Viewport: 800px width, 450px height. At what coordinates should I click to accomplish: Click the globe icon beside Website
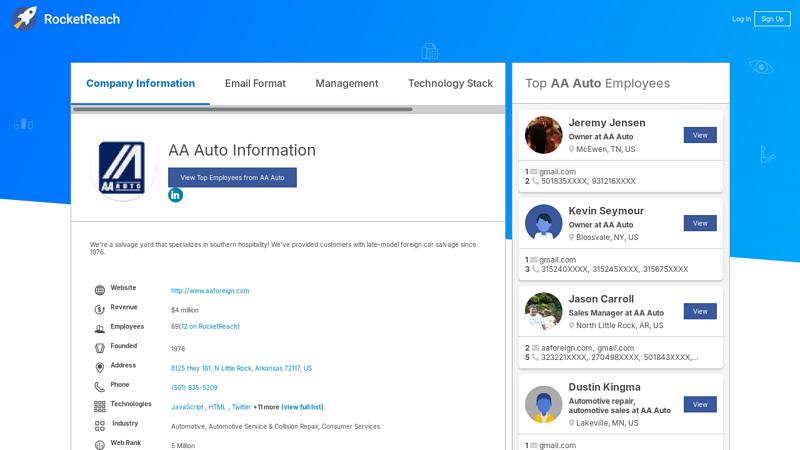pos(99,290)
